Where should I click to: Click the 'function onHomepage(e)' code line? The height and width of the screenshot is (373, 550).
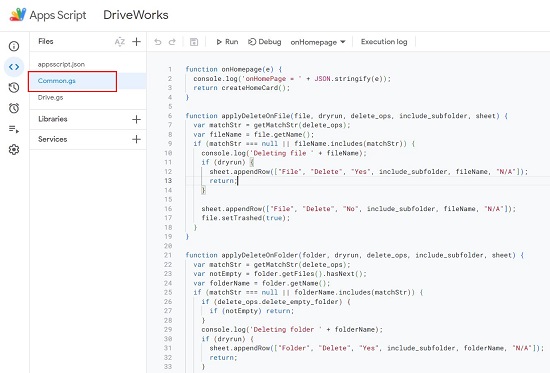234,69
